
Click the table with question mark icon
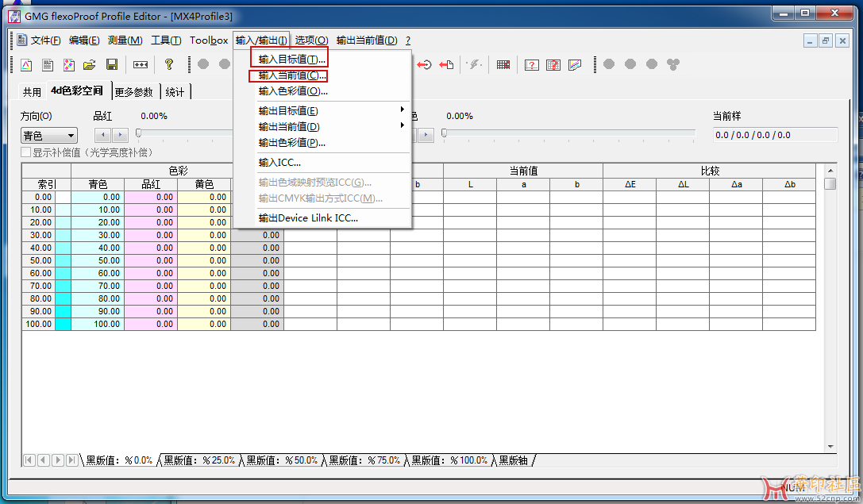[553, 65]
